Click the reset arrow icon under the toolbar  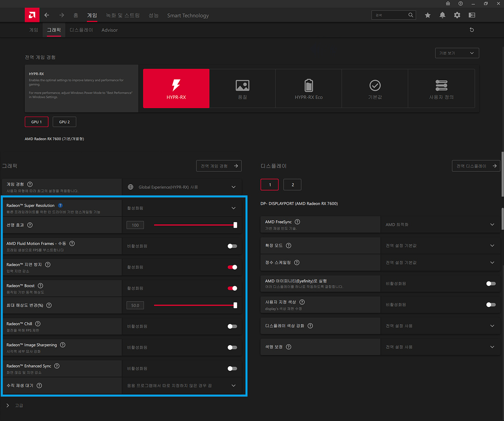(x=472, y=30)
